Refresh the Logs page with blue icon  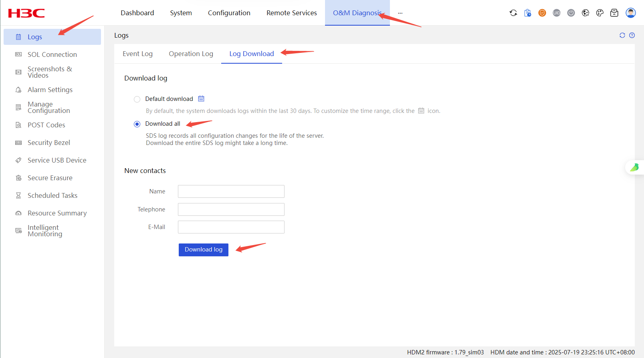coord(622,35)
